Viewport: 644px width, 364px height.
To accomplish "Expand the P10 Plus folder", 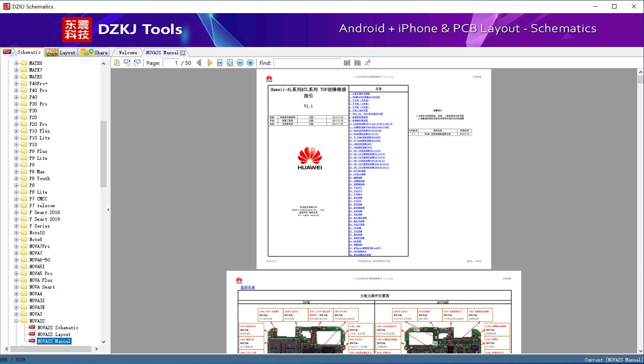I will [17, 131].
